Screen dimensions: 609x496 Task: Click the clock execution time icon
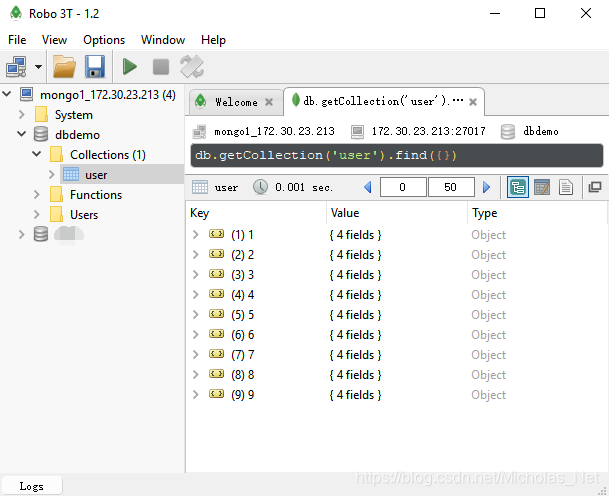[x=260, y=187]
